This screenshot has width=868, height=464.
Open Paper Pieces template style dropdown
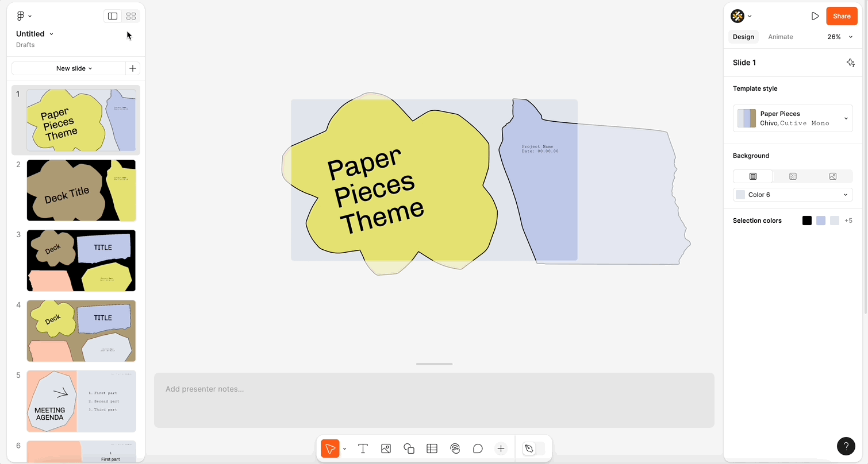pos(793,118)
